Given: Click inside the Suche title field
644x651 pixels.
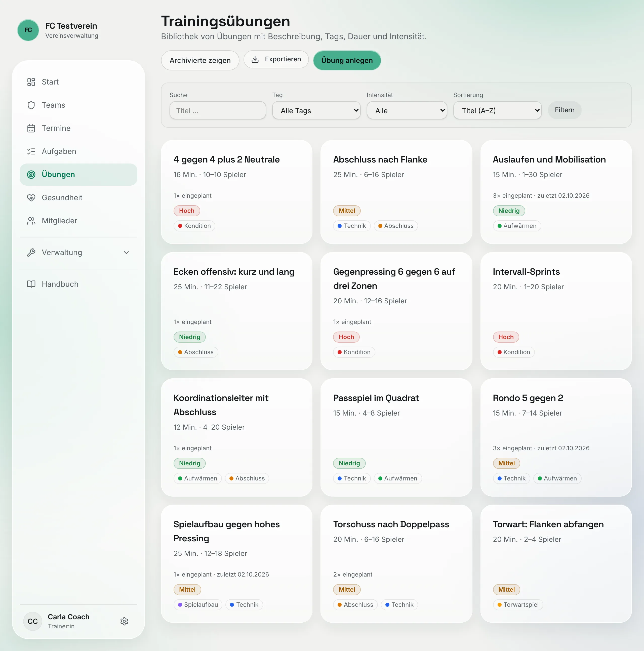Looking at the screenshot, I should pos(218,110).
